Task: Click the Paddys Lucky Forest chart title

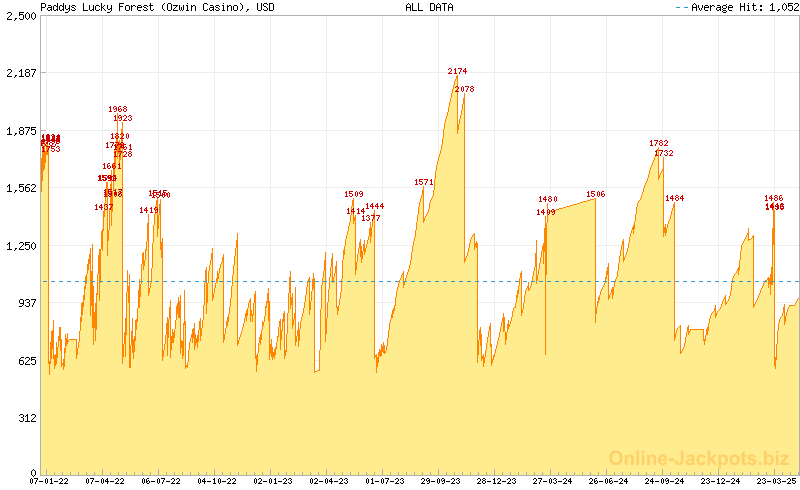Action: pyautogui.click(x=158, y=7)
